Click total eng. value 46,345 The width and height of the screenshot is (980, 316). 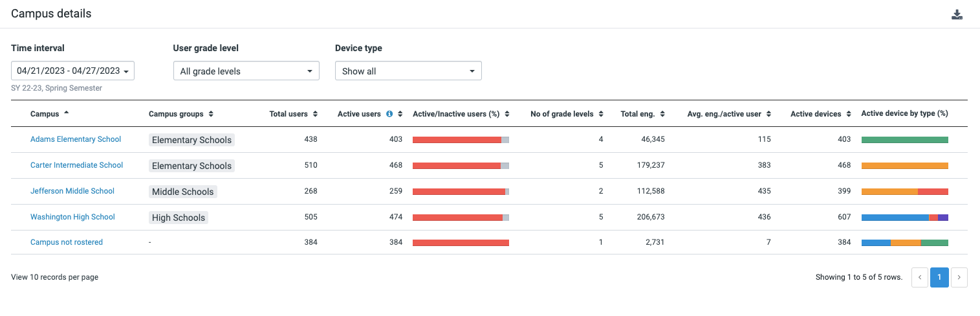pos(653,139)
